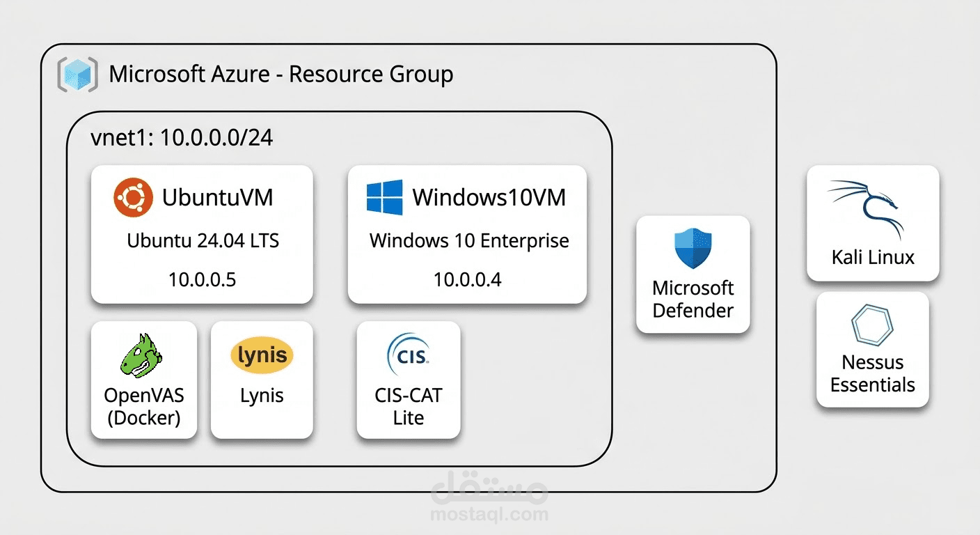The image size is (980, 535).
Task: Select the yellow Lynis logo
Action: pos(262,355)
